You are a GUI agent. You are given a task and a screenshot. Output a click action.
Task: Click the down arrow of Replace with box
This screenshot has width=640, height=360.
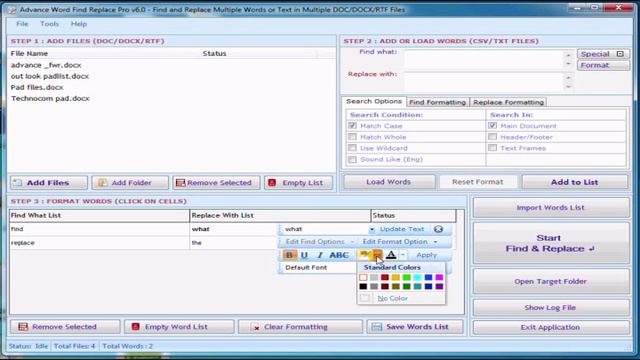(568, 87)
